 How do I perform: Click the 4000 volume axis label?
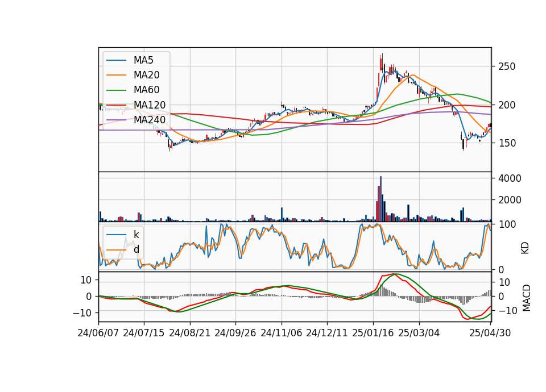click(510, 178)
